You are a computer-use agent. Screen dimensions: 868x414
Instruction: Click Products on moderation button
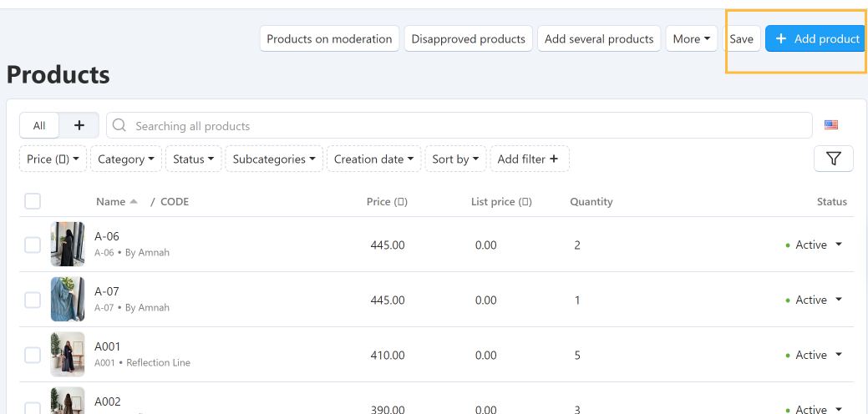pos(329,38)
